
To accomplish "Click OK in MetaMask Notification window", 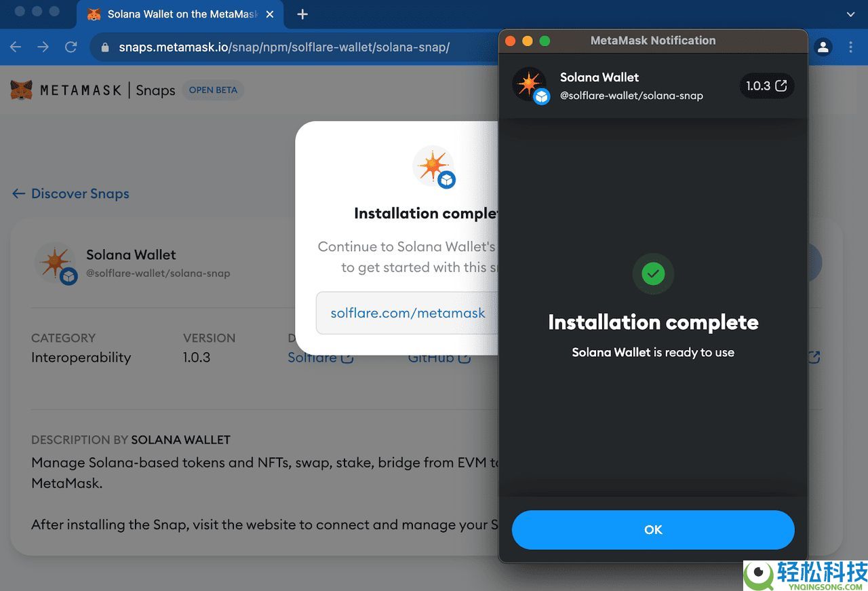I will [x=653, y=530].
